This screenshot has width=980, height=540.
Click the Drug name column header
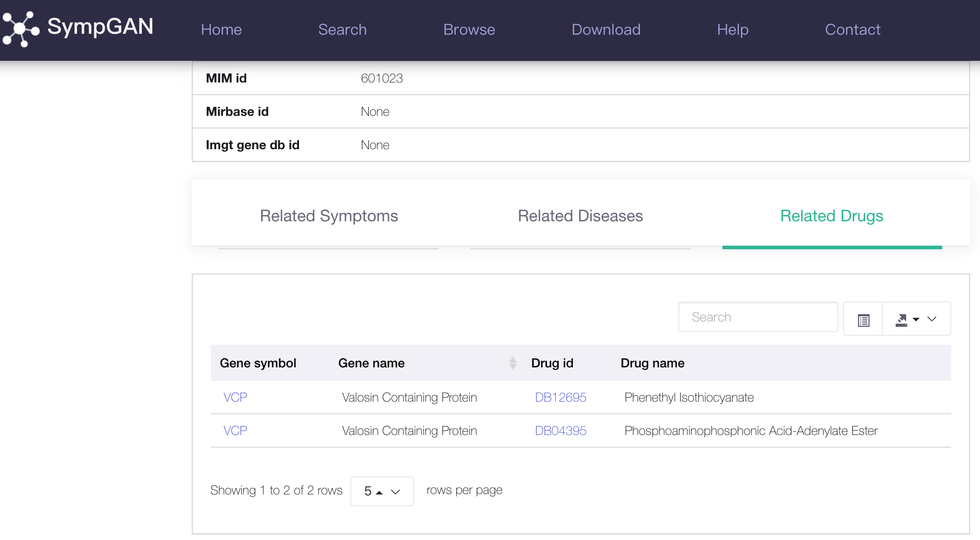(x=652, y=363)
